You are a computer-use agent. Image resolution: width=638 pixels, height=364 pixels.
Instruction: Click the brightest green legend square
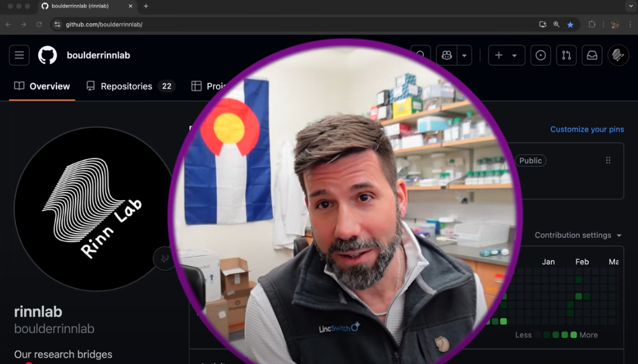tap(574, 335)
